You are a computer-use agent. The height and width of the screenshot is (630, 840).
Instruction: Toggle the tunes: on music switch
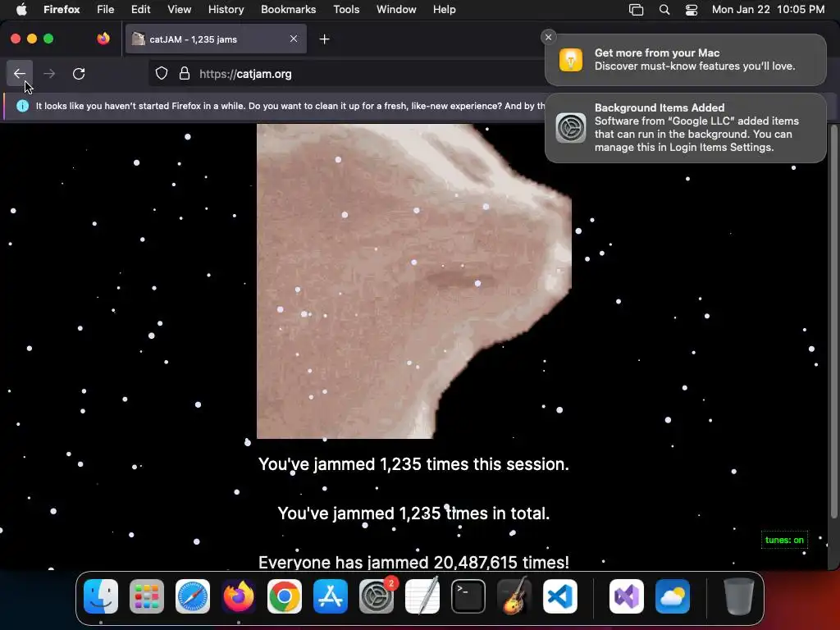point(784,540)
